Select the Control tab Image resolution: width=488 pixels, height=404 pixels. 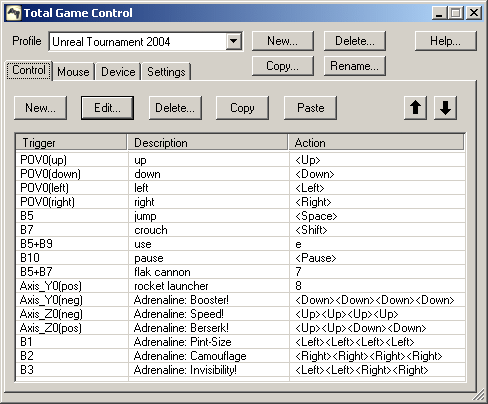[x=29, y=70]
